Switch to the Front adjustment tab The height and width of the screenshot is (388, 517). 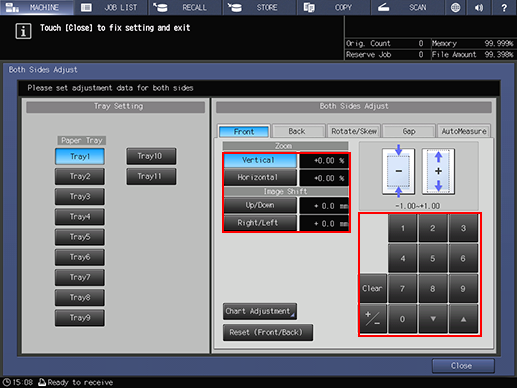(244, 131)
